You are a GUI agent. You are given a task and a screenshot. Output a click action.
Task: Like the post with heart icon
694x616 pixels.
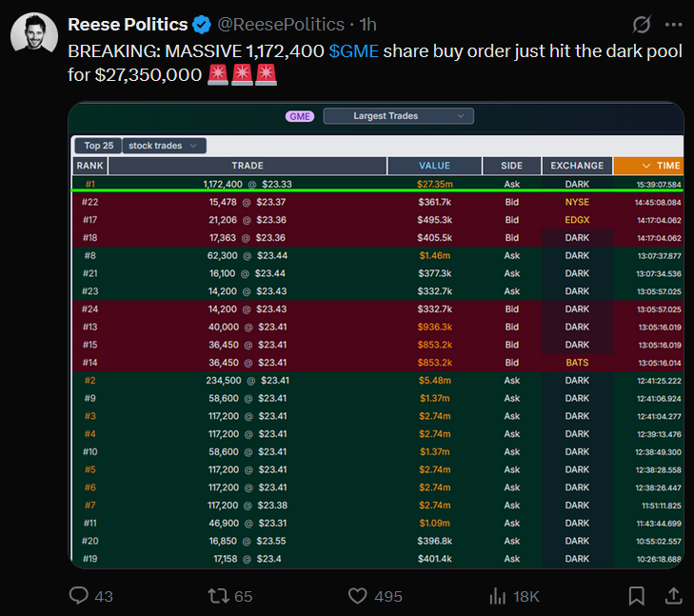pyautogui.click(x=358, y=596)
